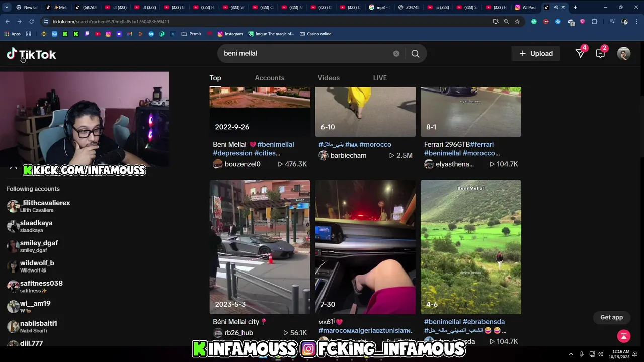Open the network tray icon
The width and height of the screenshot is (644, 362).
coord(592,354)
